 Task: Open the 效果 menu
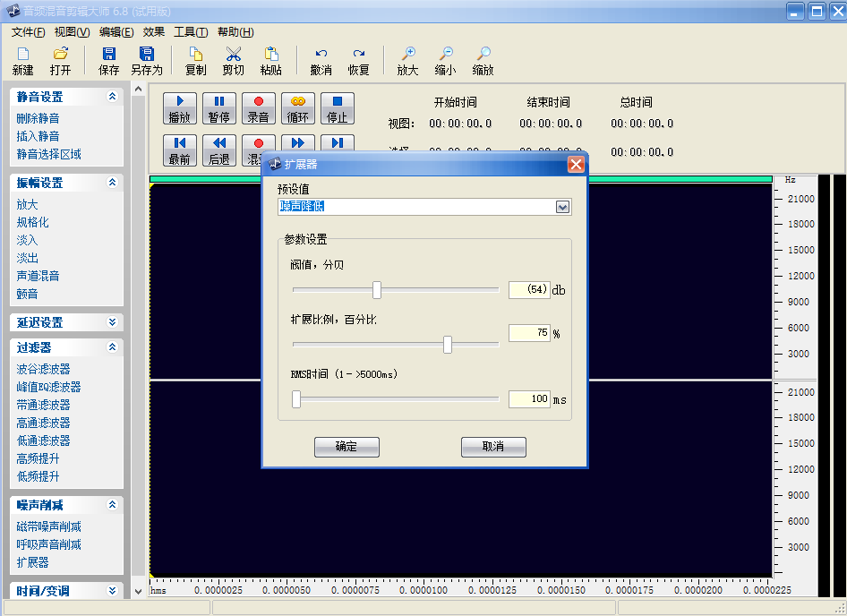(x=153, y=32)
